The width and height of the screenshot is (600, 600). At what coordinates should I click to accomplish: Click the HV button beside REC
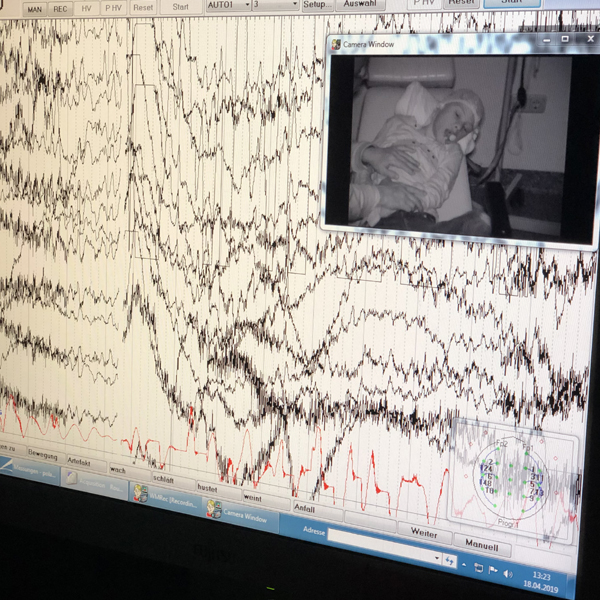click(x=86, y=8)
